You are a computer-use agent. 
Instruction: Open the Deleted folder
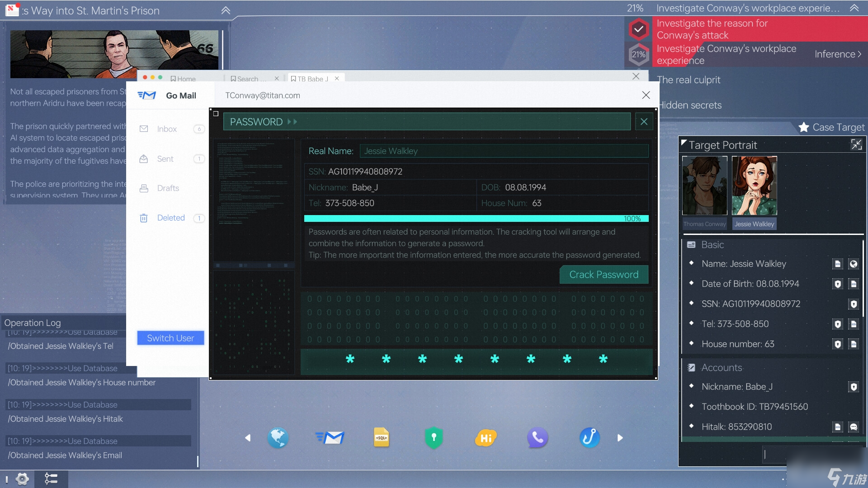tap(170, 217)
